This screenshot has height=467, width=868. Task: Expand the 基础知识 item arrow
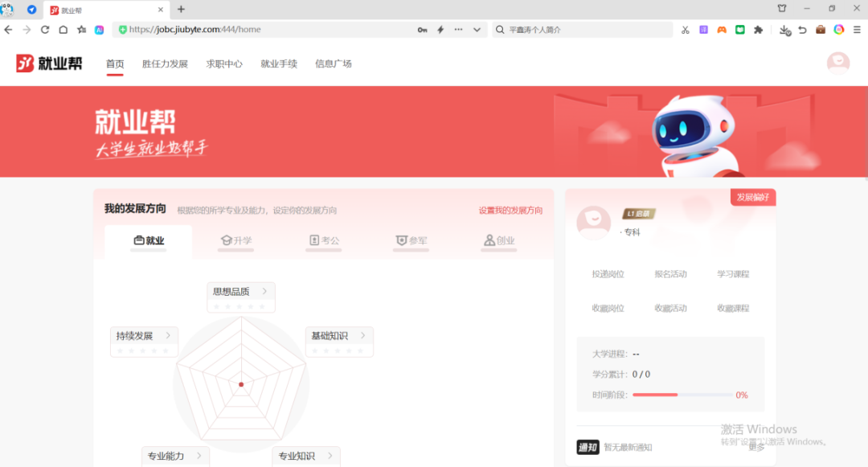click(x=362, y=336)
